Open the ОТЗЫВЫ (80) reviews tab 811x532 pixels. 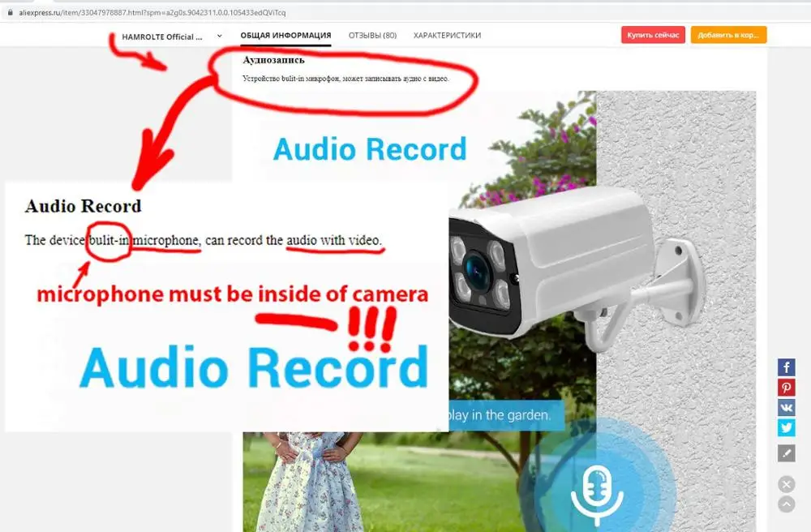coord(372,35)
